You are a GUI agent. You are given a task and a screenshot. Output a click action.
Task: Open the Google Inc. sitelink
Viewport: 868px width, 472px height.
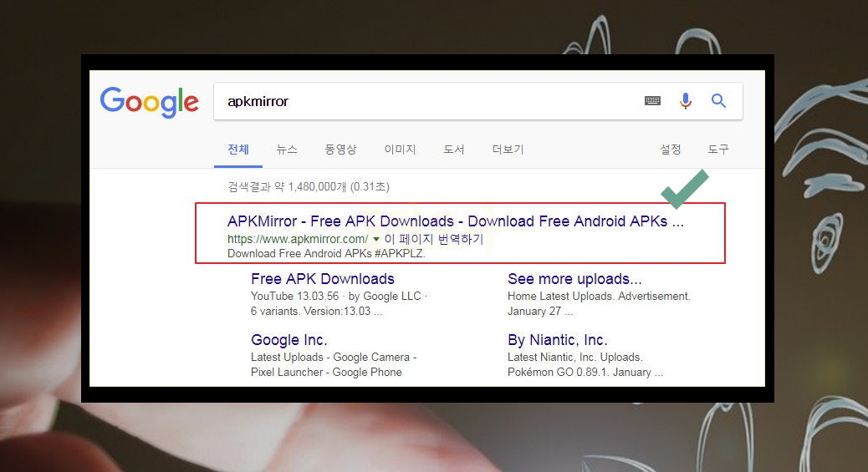tap(289, 340)
